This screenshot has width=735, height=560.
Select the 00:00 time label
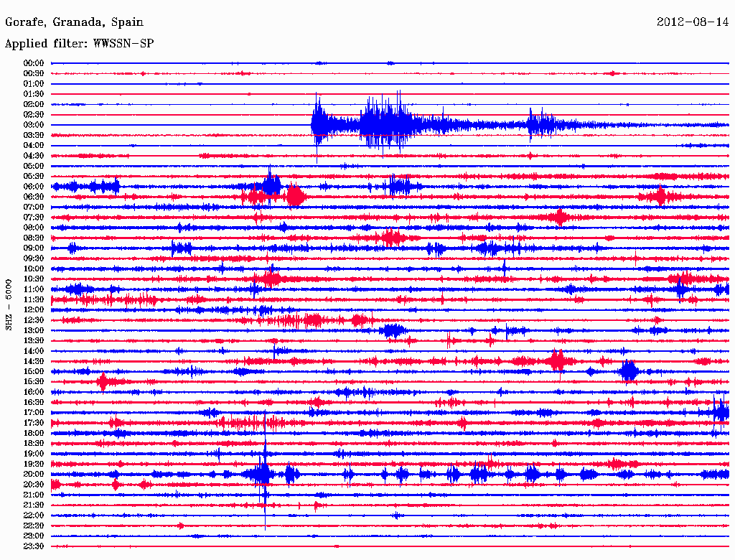33,63
